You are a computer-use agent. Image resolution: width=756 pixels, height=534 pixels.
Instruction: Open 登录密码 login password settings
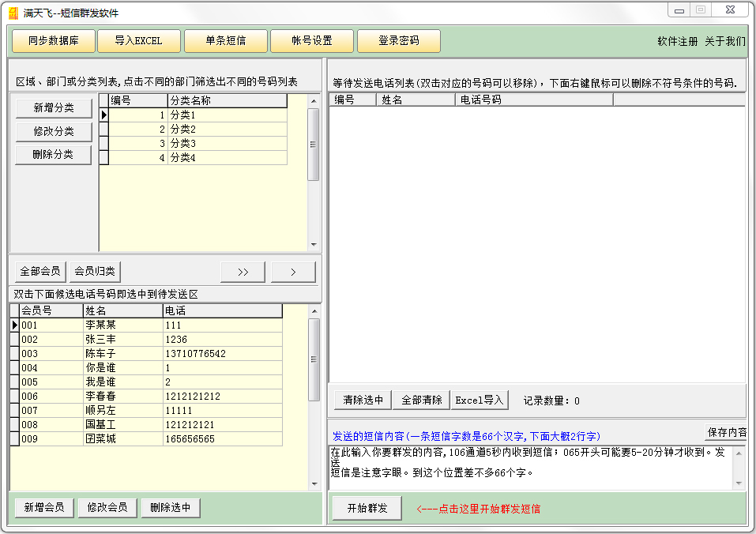399,40
